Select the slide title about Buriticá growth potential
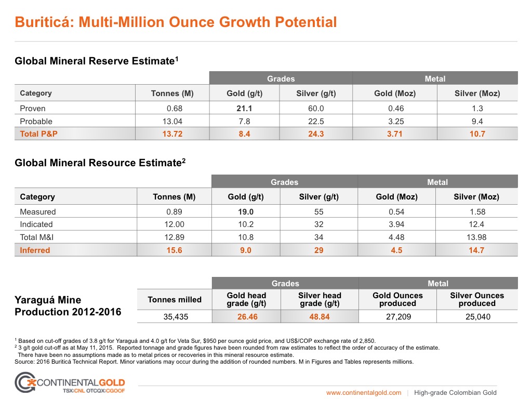Screen dimensions: 532x399 click(x=176, y=22)
